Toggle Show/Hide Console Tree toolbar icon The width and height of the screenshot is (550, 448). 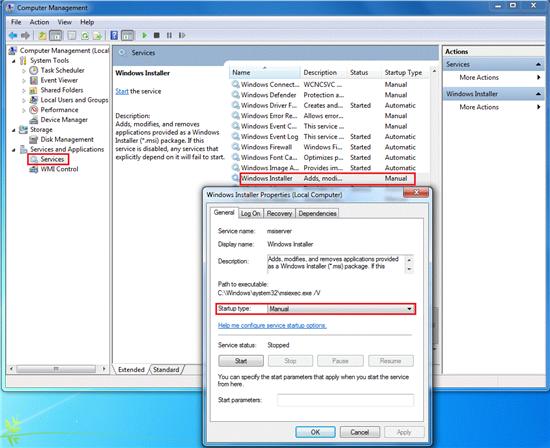pos(56,35)
